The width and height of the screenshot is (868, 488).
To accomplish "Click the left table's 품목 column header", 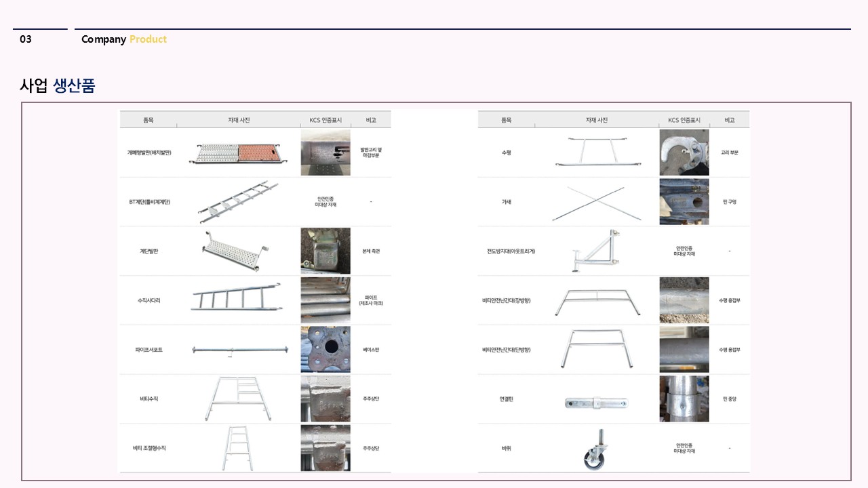I will pos(148,120).
